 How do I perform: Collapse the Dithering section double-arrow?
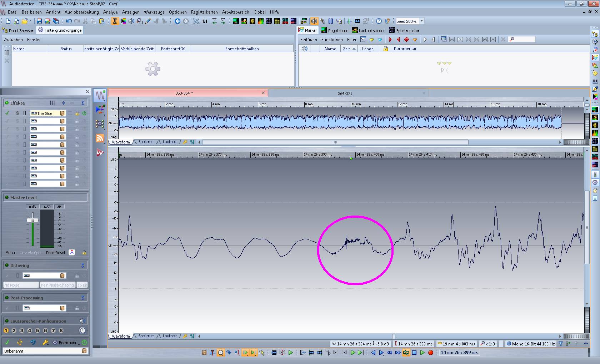pos(82,266)
